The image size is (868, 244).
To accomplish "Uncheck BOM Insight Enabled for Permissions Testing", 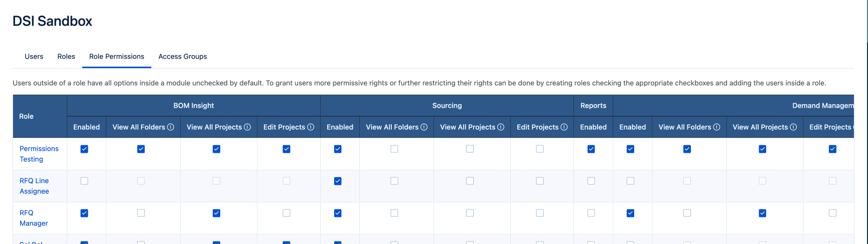I will tap(84, 149).
